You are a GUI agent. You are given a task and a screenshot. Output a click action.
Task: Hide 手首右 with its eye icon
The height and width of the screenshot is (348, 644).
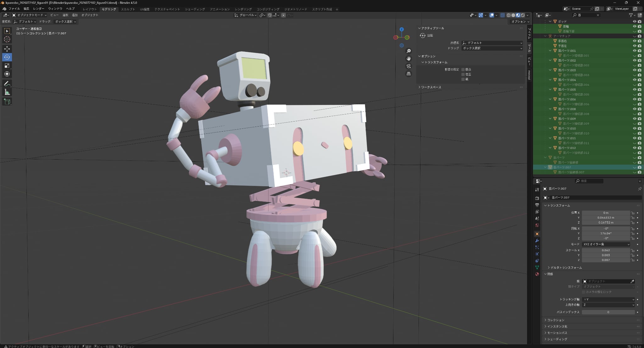point(635,41)
